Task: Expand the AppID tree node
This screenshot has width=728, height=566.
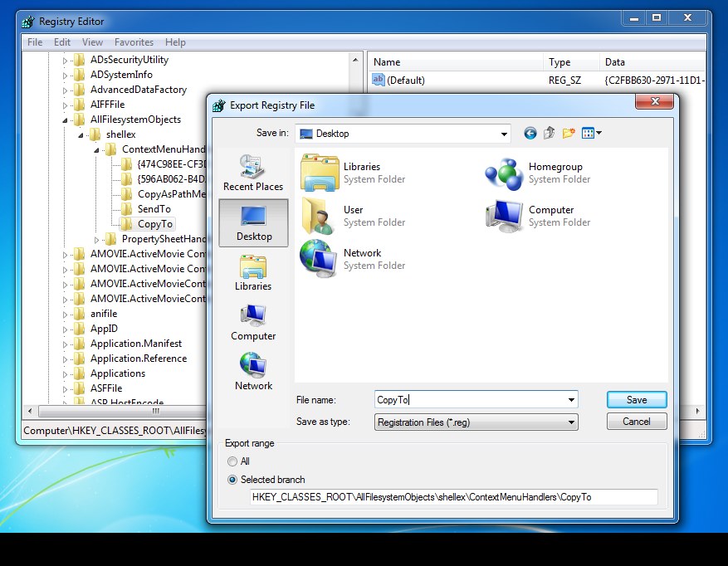Action: (x=65, y=329)
